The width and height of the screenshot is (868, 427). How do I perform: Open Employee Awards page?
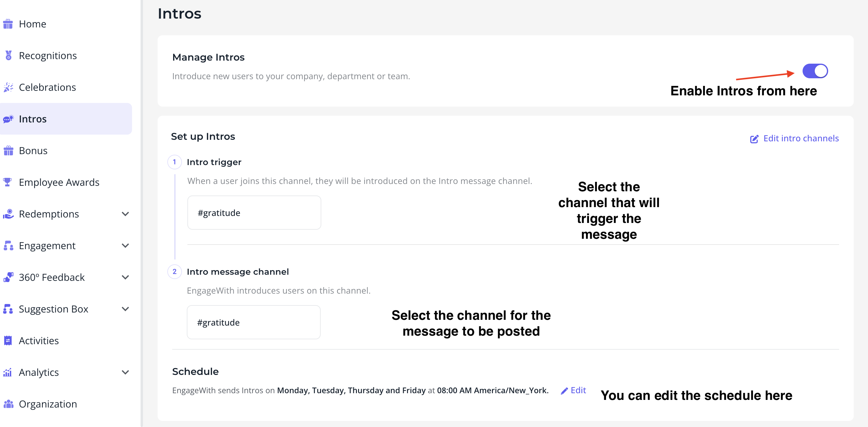click(66, 182)
